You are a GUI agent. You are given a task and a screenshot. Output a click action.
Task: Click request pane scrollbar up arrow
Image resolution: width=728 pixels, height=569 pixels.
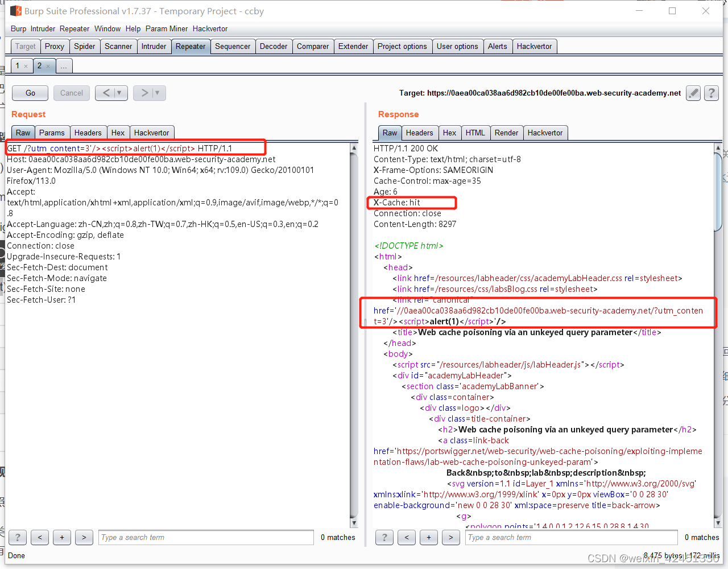[x=354, y=148]
